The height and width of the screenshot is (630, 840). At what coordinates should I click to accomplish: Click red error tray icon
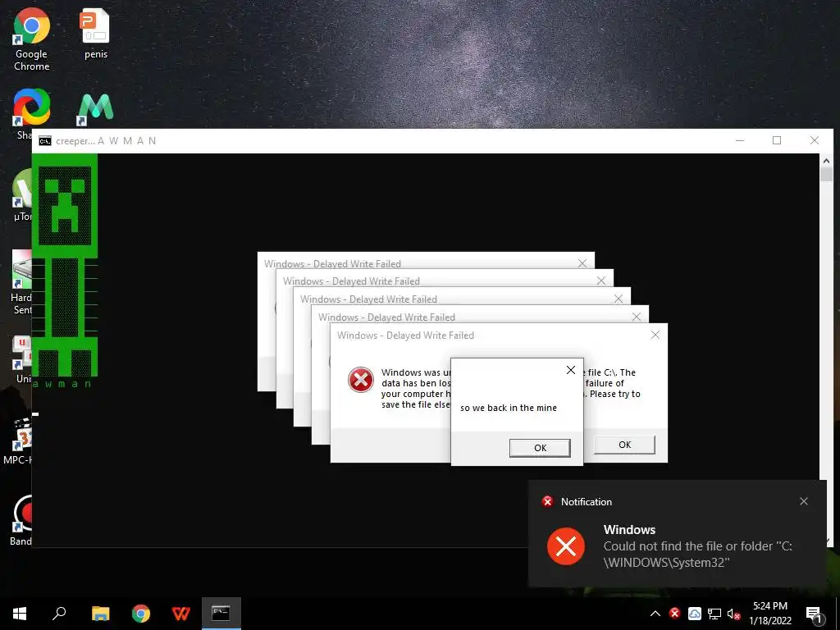click(674, 614)
